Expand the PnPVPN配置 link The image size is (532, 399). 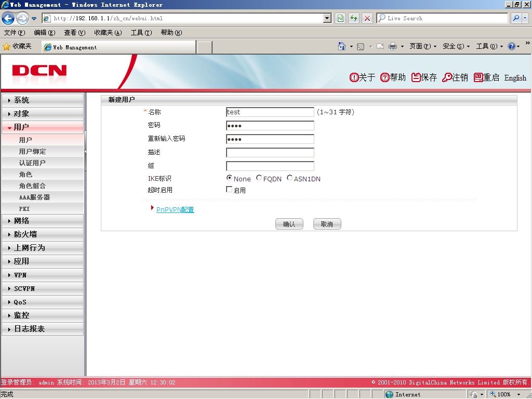175,210
